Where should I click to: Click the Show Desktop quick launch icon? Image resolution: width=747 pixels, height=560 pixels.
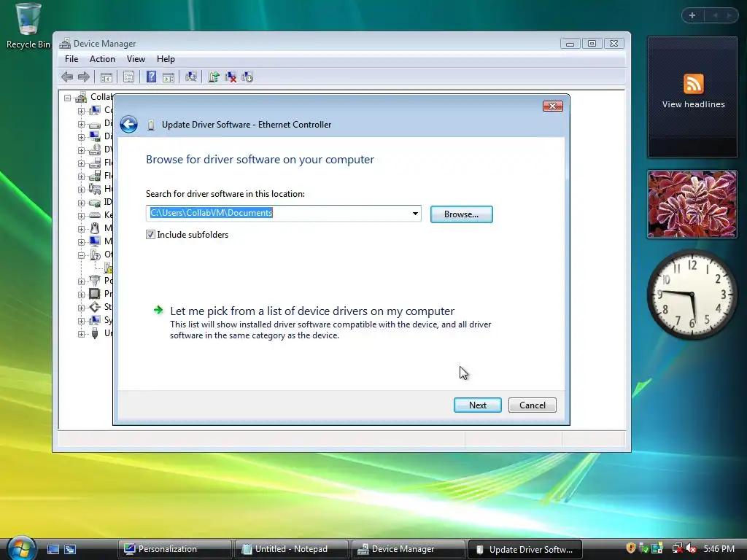(x=53, y=549)
